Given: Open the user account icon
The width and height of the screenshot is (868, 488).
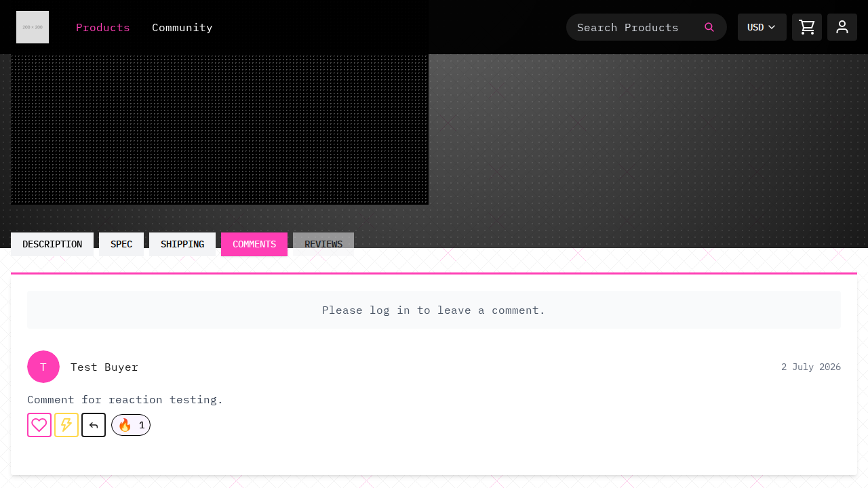Looking at the screenshot, I should tap(842, 27).
